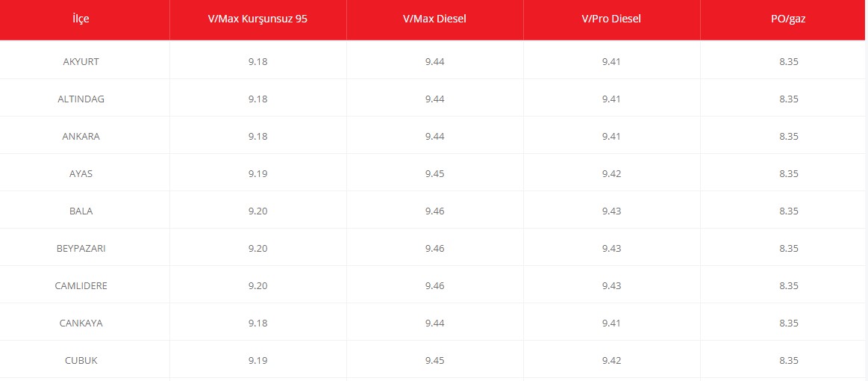Screen dimensions: 868x381
Task: Click BALA V/Max Diesel price 9.46
Action: (435, 211)
